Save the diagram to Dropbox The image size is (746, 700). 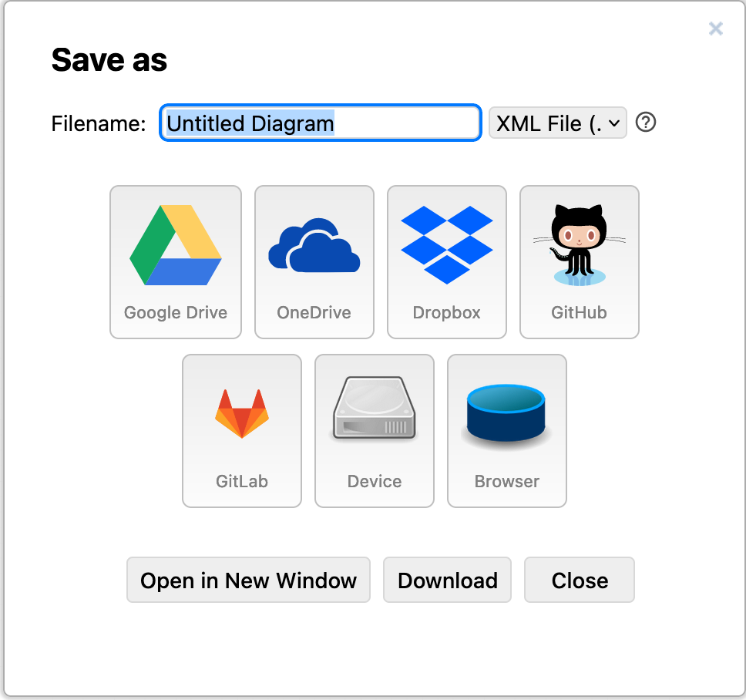point(446,262)
